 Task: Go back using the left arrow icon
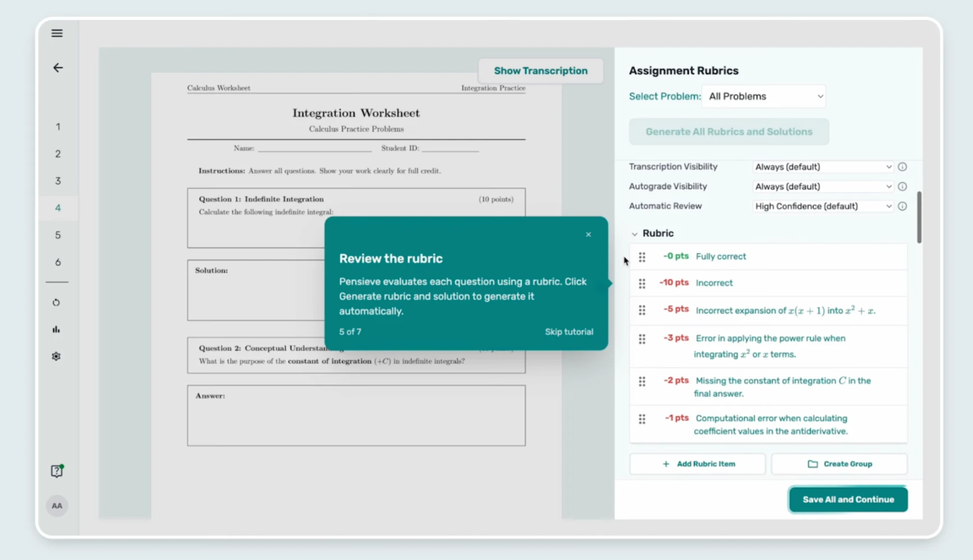pyautogui.click(x=58, y=68)
